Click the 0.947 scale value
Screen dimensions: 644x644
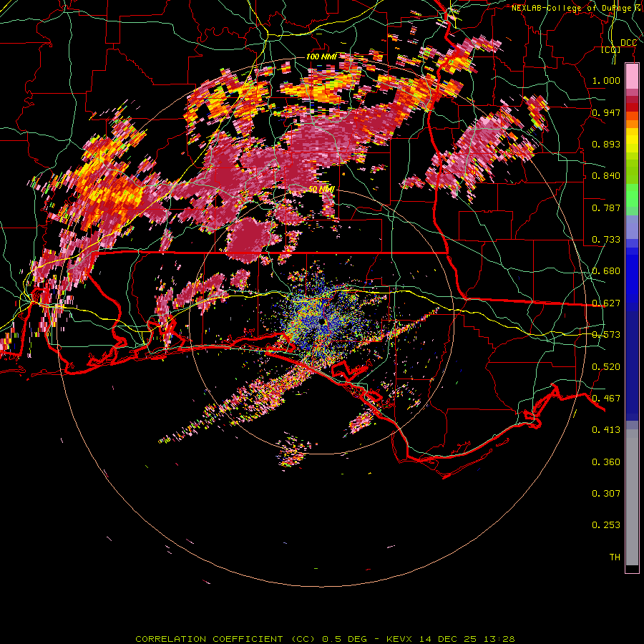pos(606,112)
